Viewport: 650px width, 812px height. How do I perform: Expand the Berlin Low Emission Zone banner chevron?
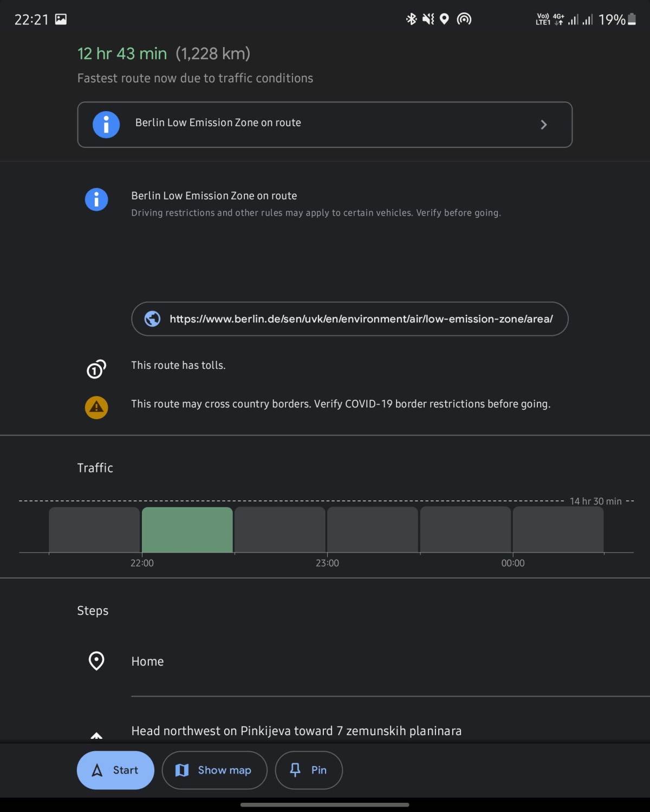(543, 125)
